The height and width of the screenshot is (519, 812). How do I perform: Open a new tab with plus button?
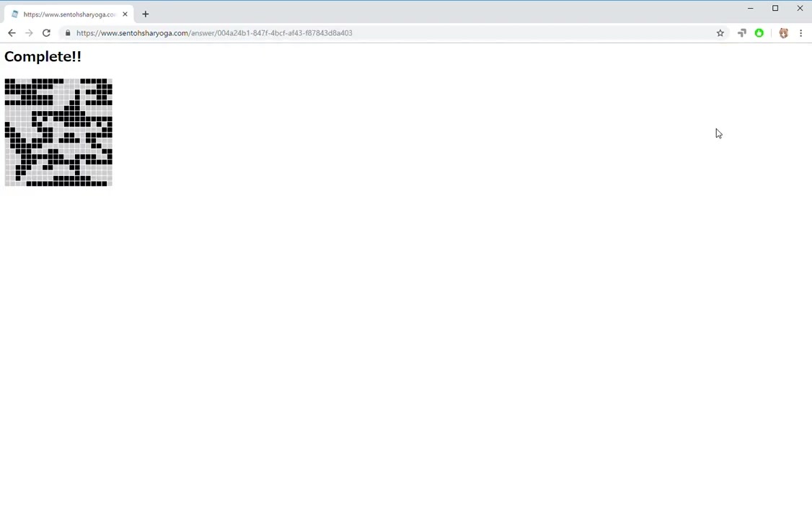[146, 14]
